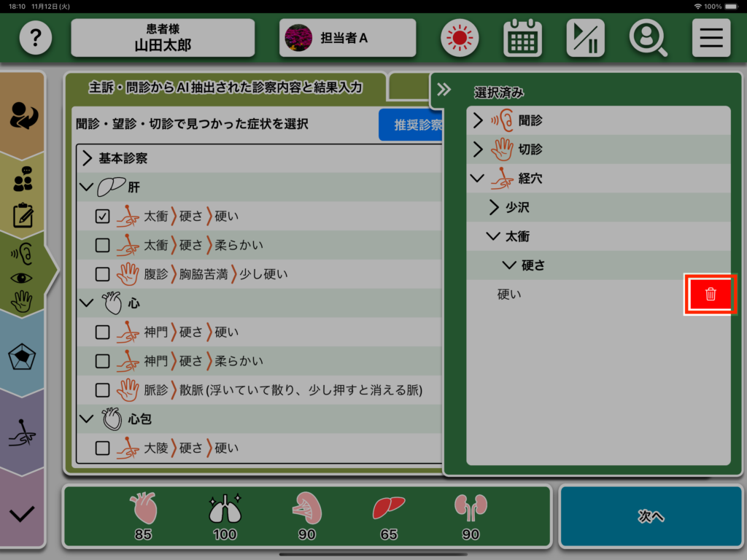747x560 pixels.
Task: Click the red trash delete icon
Action: 711,295
